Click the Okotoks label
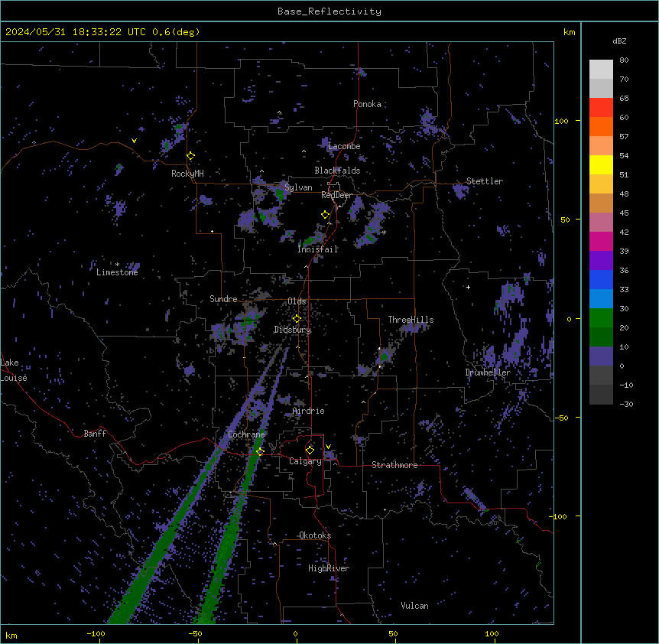The image size is (659, 644). pyautogui.click(x=315, y=535)
